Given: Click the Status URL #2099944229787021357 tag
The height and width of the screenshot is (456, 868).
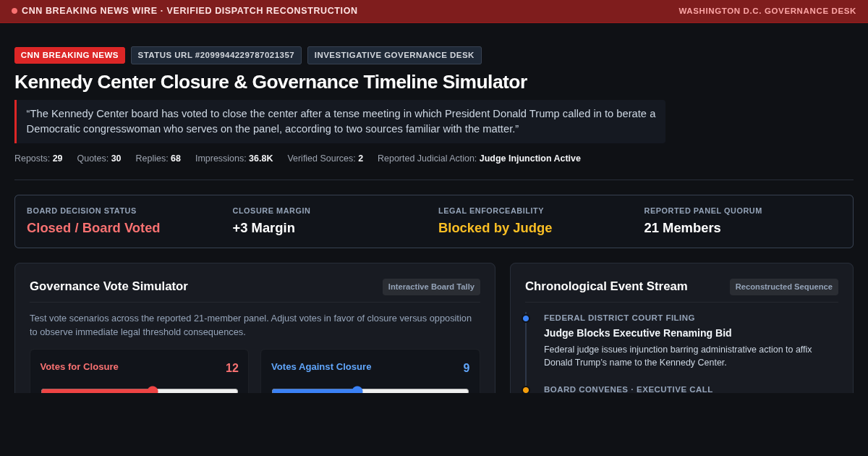Looking at the screenshot, I should (216, 55).
